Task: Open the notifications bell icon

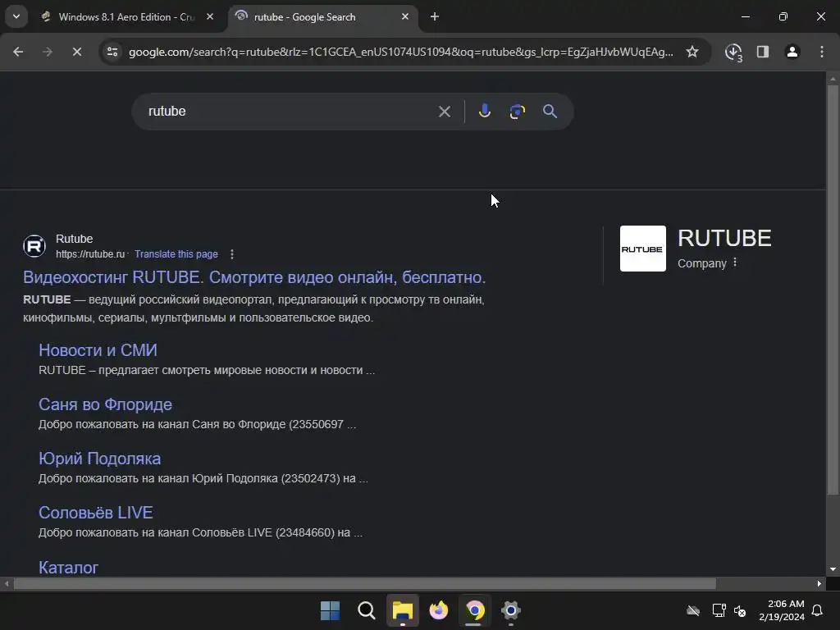Action: [818, 610]
